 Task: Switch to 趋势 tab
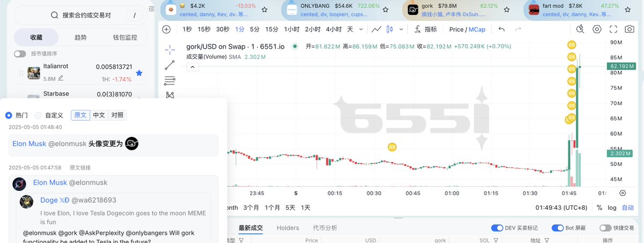coord(80,38)
